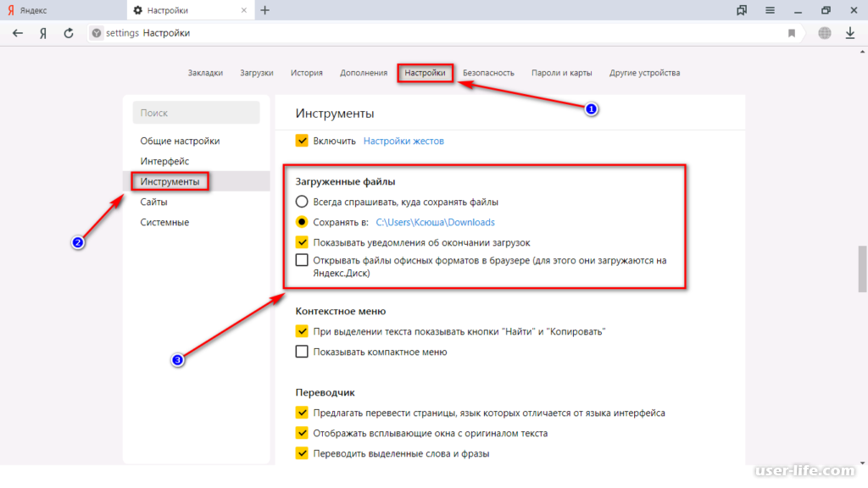868x488 pixels.
Task: Click the 'Загруженные файлы' section title
Action: pos(345,181)
